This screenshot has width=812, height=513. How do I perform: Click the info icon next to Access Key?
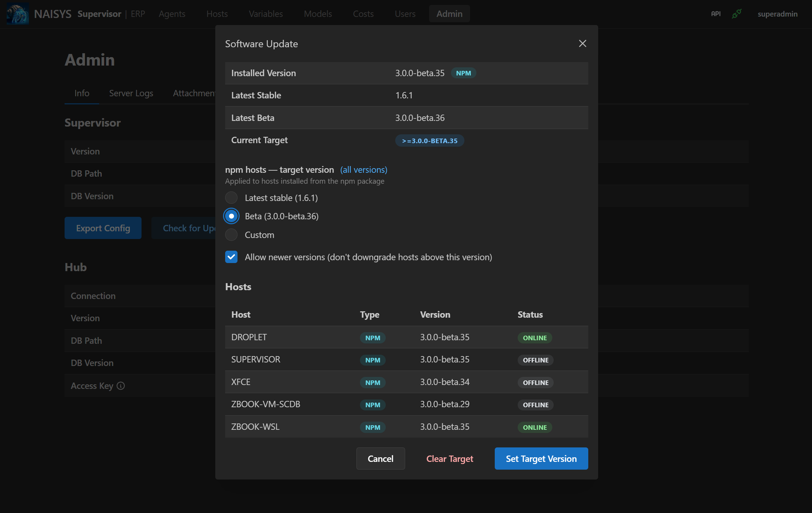coord(120,386)
